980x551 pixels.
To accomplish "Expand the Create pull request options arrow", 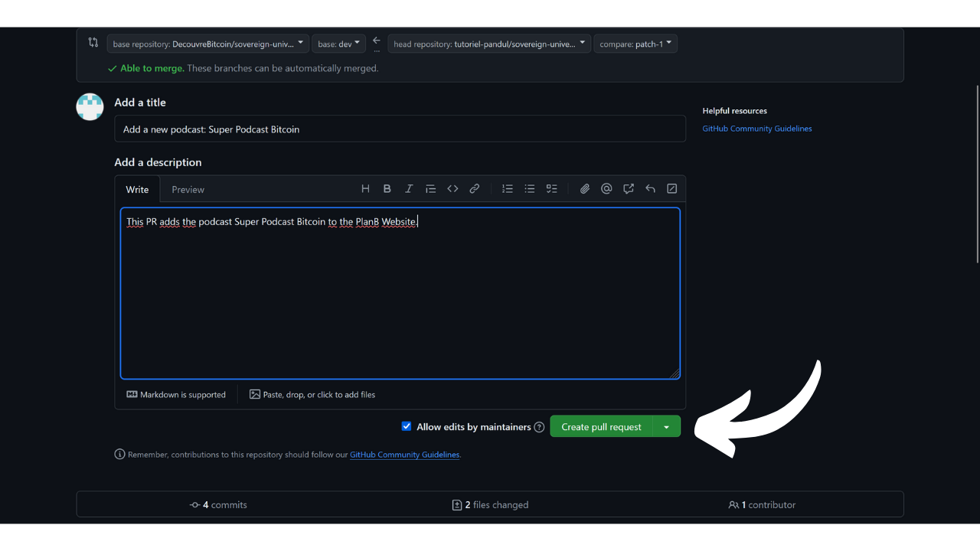I will (x=667, y=427).
